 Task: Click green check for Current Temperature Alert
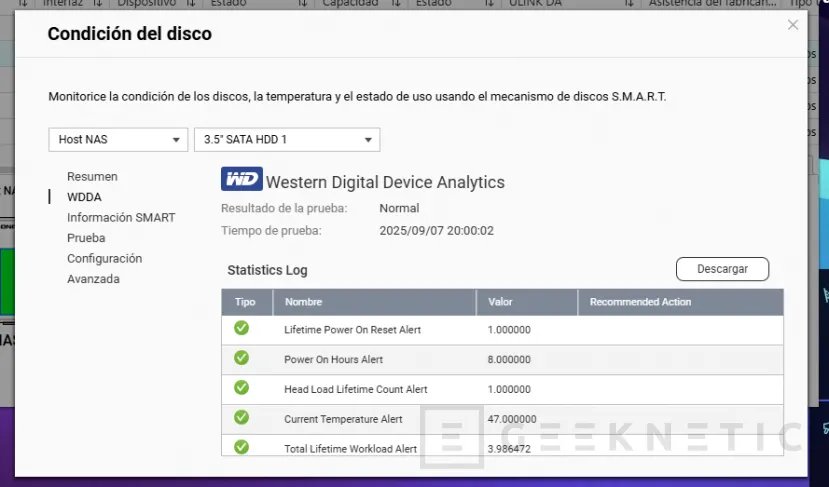tap(242, 417)
